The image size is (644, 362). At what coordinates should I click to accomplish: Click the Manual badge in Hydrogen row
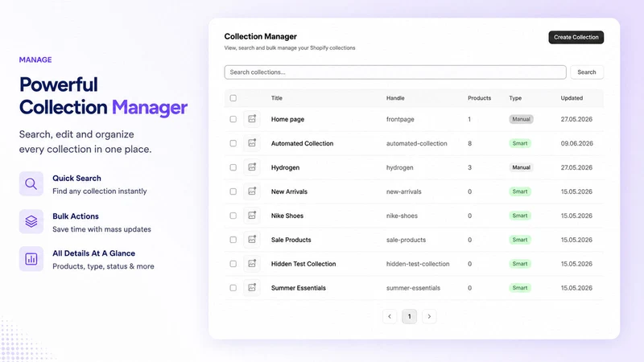pyautogui.click(x=521, y=167)
